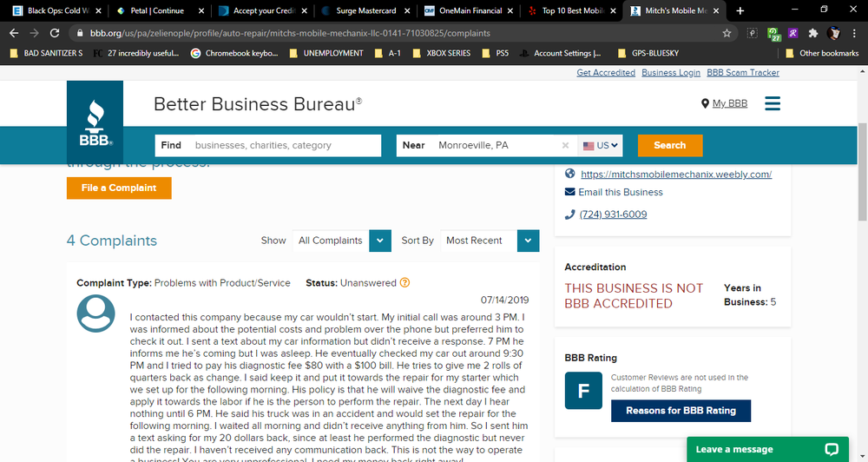Open Chrome three-dot menu
The width and height of the screenshot is (868, 462).
(854, 33)
